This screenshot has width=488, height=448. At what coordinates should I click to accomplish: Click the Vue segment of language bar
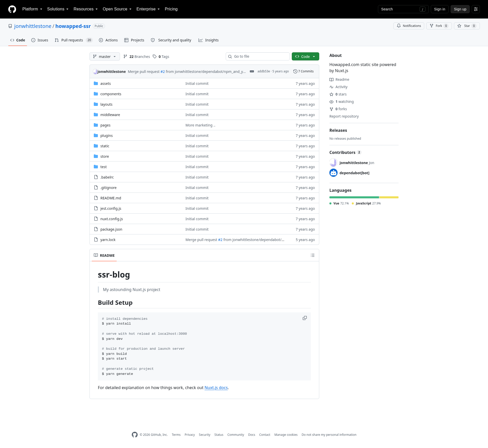coord(354,197)
